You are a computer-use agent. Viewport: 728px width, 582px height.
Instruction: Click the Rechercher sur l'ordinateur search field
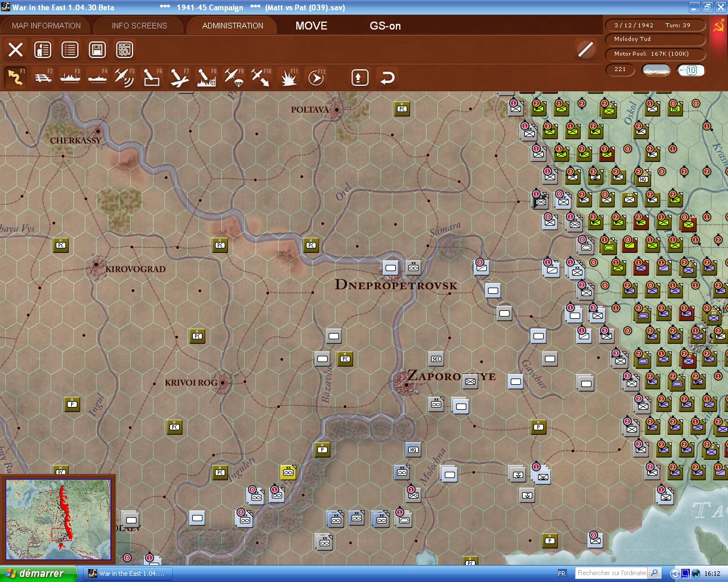[x=612, y=573]
